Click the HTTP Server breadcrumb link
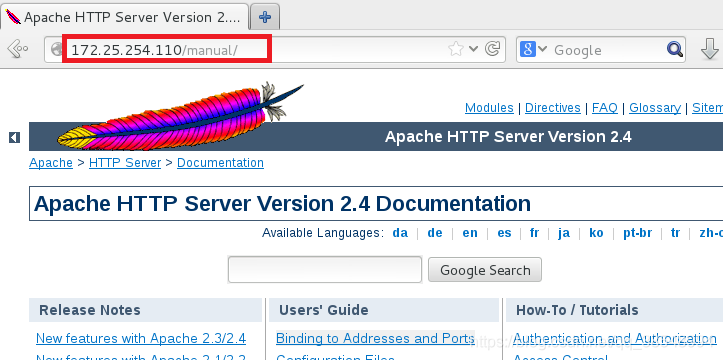Viewport: 723px width, 360px height. pos(125,163)
